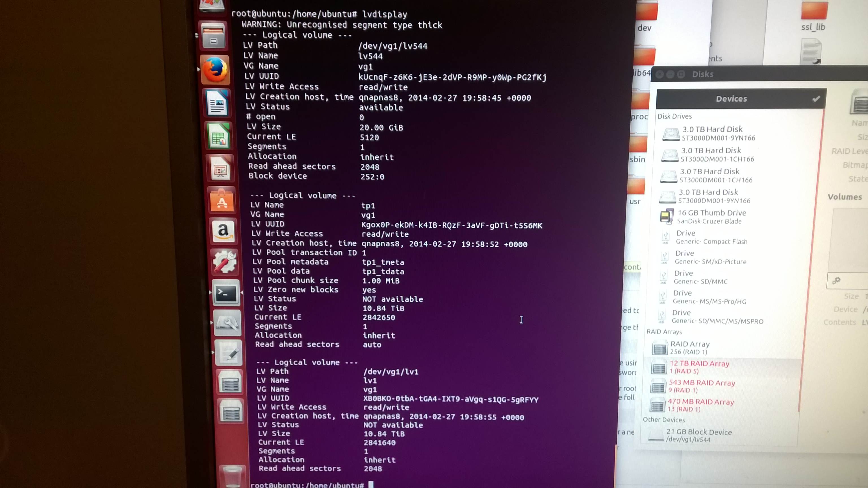Open System Settings gear-and-wrench icon
The image size is (868, 488).
point(225,262)
